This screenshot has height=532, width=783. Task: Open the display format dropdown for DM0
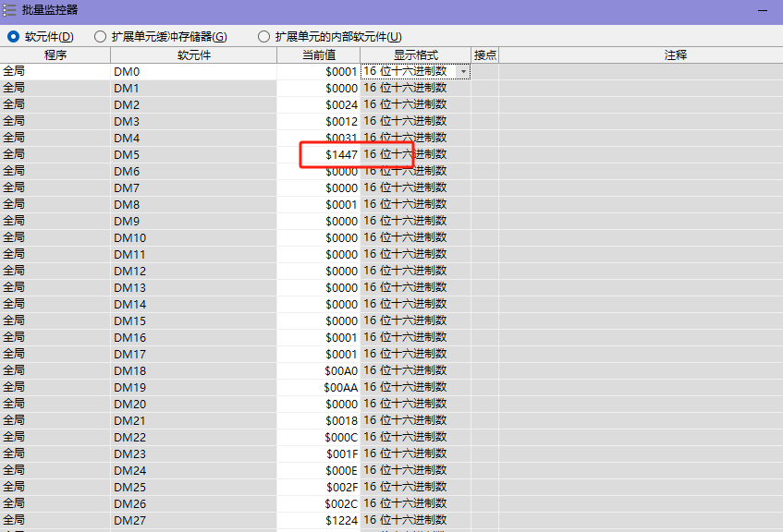[463, 71]
